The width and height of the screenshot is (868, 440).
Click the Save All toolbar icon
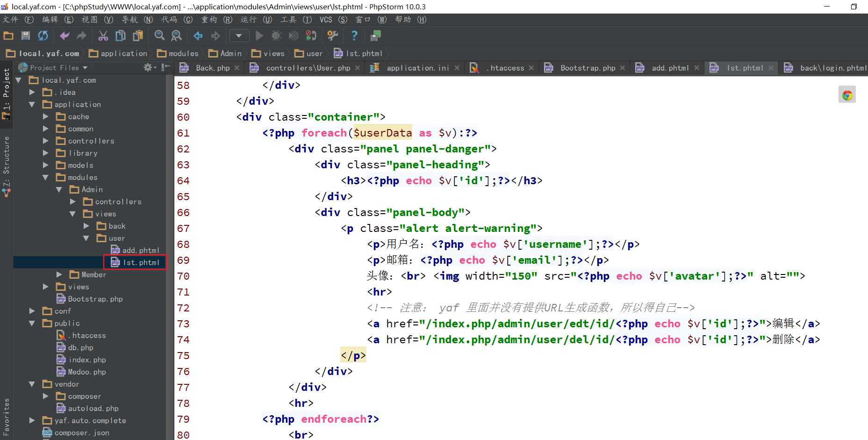(x=26, y=36)
